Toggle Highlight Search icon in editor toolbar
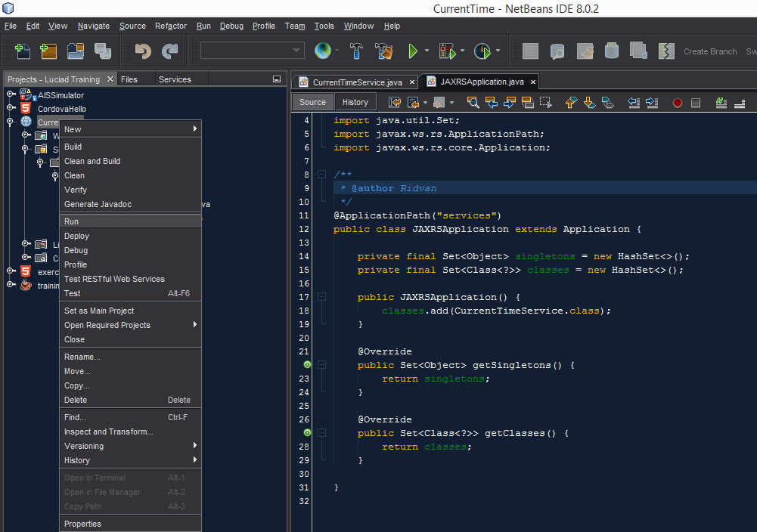The height and width of the screenshot is (532, 757). point(528,102)
